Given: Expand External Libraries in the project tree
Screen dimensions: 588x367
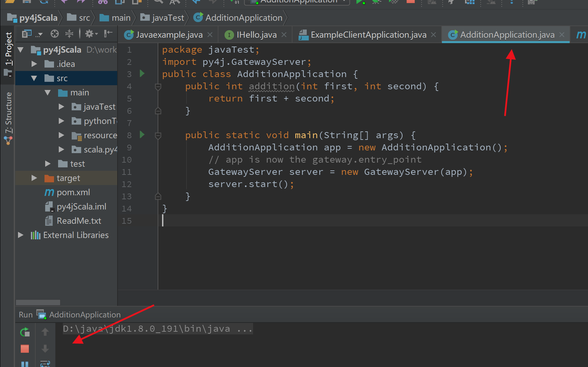Looking at the screenshot, I should tap(20, 235).
